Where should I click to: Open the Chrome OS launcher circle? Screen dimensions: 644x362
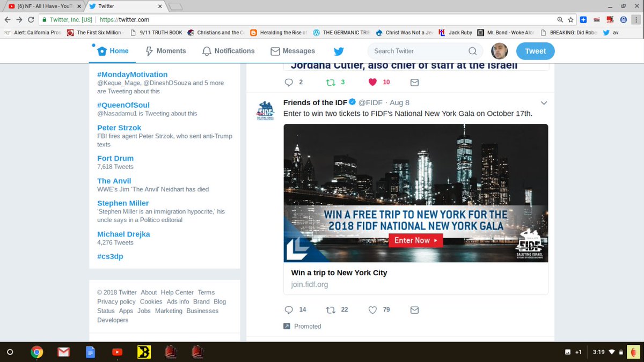pyautogui.click(x=10, y=352)
